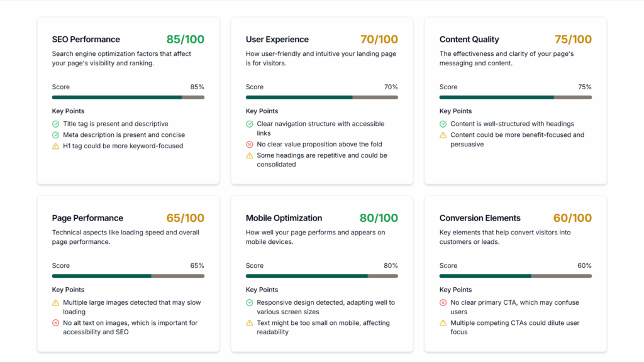The height and width of the screenshot is (362, 644).
Task: Click warning icon next to H1 tag point
Action: pos(56,146)
